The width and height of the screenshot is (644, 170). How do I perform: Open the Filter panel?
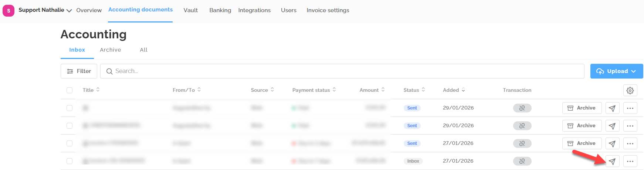pyautogui.click(x=79, y=71)
